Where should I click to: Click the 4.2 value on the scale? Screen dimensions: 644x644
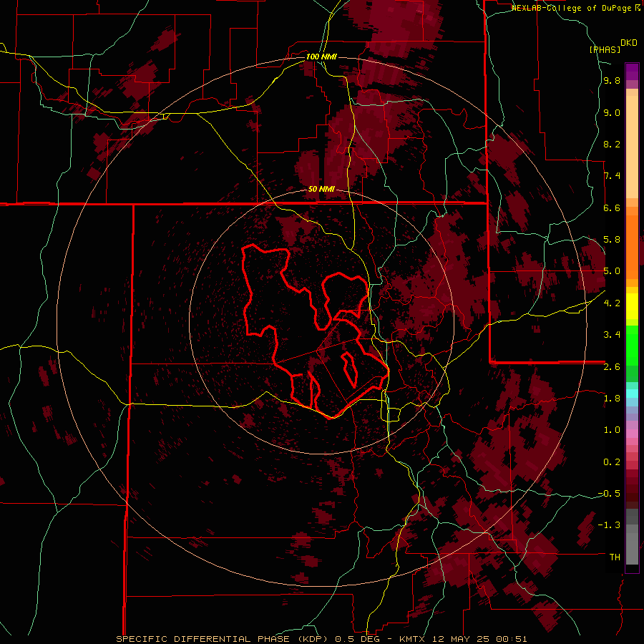point(612,303)
